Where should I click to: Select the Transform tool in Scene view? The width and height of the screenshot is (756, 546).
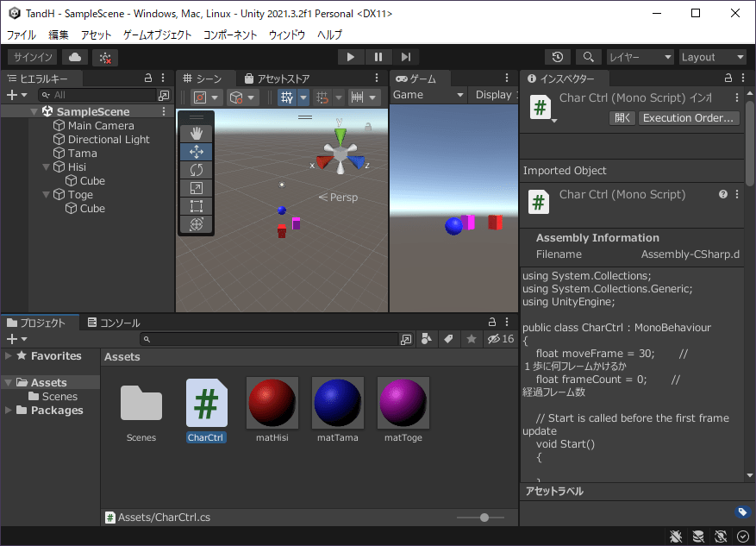pos(197,224)
